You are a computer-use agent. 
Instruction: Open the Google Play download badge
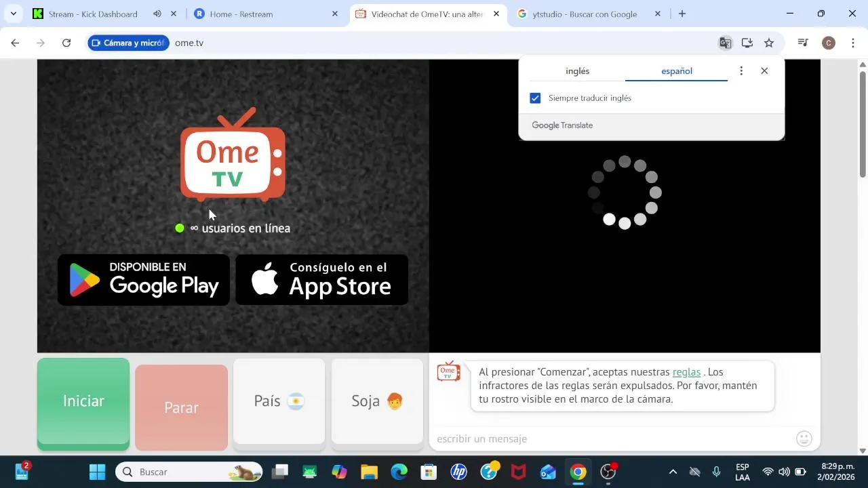[144, 279]
